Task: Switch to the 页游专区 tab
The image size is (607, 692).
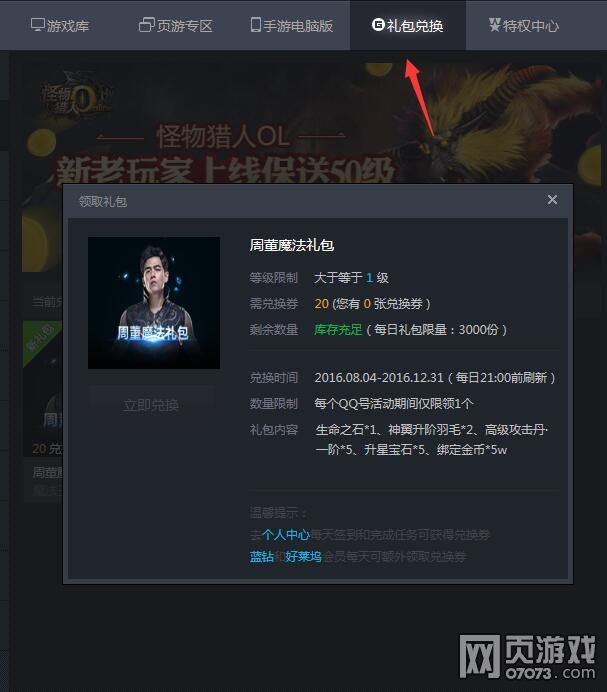Action: tap(176, 26)
